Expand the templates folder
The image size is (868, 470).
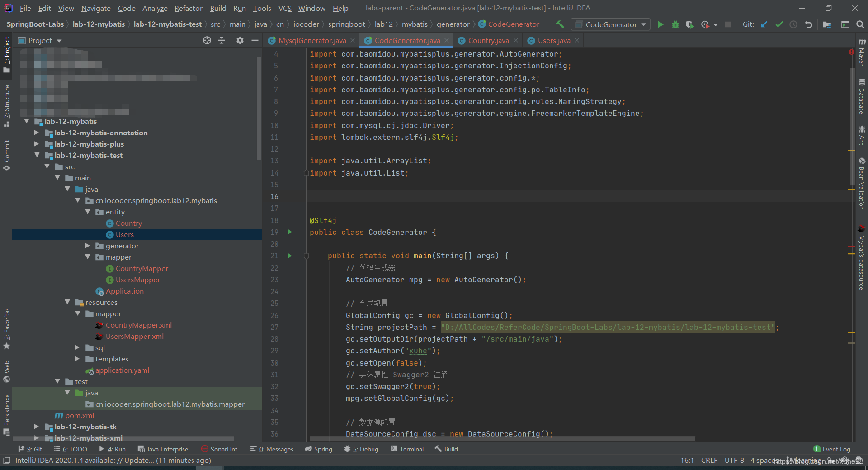coord(77,359)
